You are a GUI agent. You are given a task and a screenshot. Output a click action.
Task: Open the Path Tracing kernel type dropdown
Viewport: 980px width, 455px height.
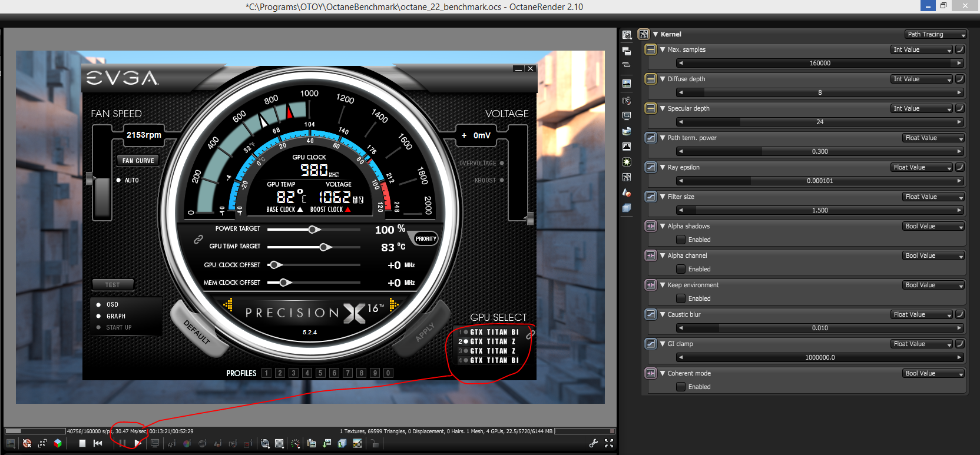(x=936, y=34)
